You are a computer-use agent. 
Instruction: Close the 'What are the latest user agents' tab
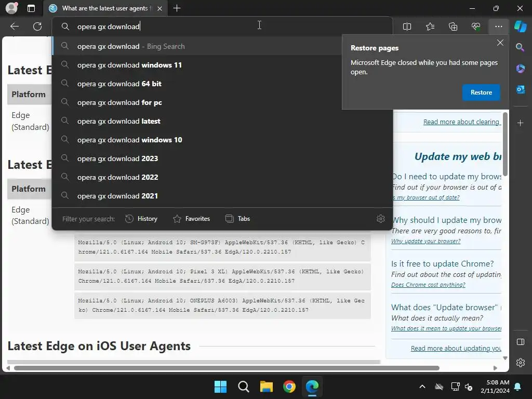[160, 8]
